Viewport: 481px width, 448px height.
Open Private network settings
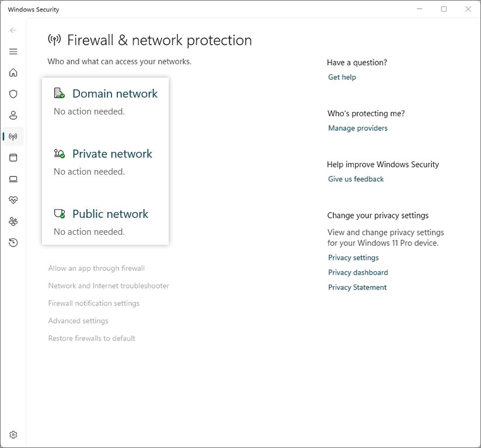(x=112, y=154)
